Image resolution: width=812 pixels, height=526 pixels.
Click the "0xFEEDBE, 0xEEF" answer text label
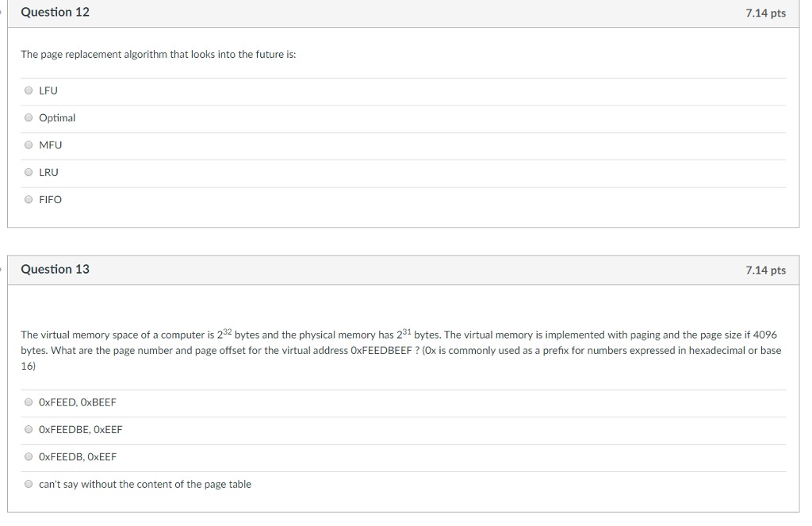(81, 430)
